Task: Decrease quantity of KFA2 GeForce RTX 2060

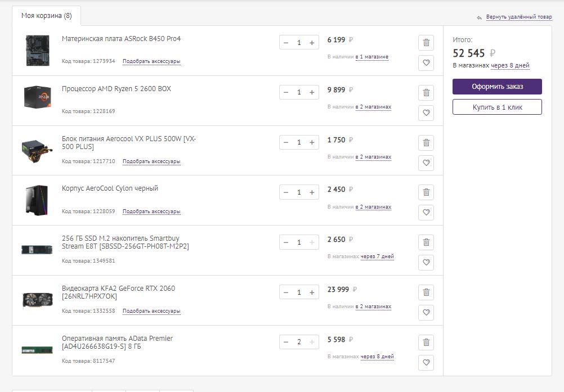Action: 286,292
